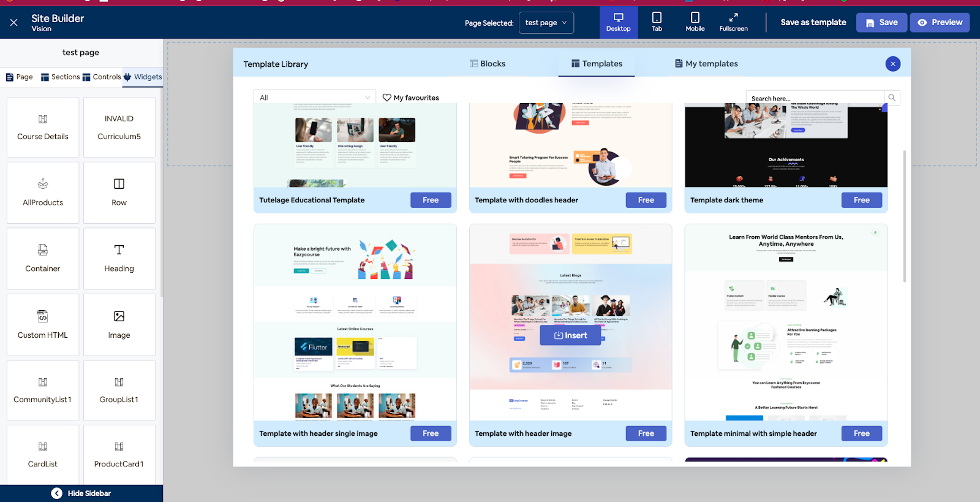Viewport: 980px width, 502px height.
Task: Click the search magnifier icon
Action: coord(892,98)
